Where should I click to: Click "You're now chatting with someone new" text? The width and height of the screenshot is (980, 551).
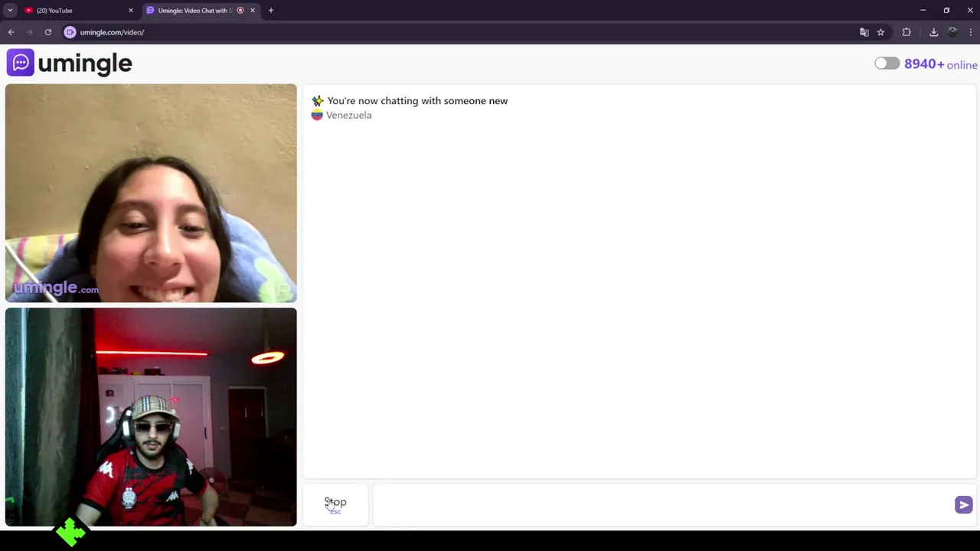tap(417, 101)
